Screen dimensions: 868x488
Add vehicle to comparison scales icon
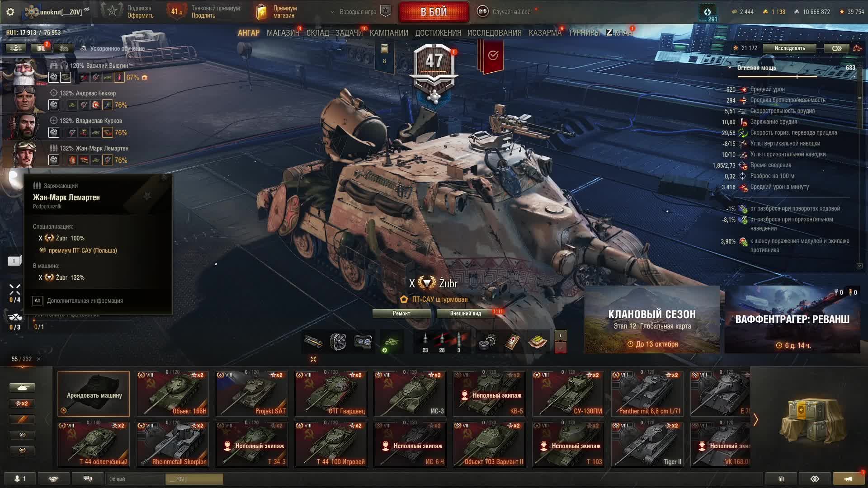point(857,48)
